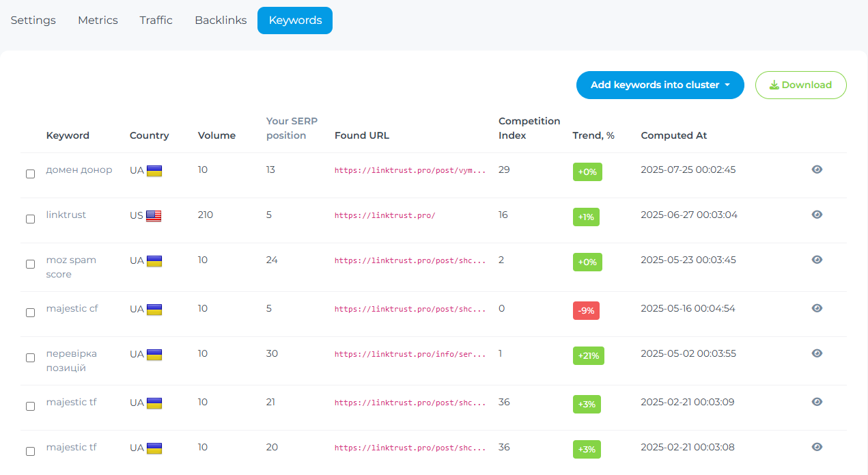Switch to the Backlinks tab

tap(221, 21)
